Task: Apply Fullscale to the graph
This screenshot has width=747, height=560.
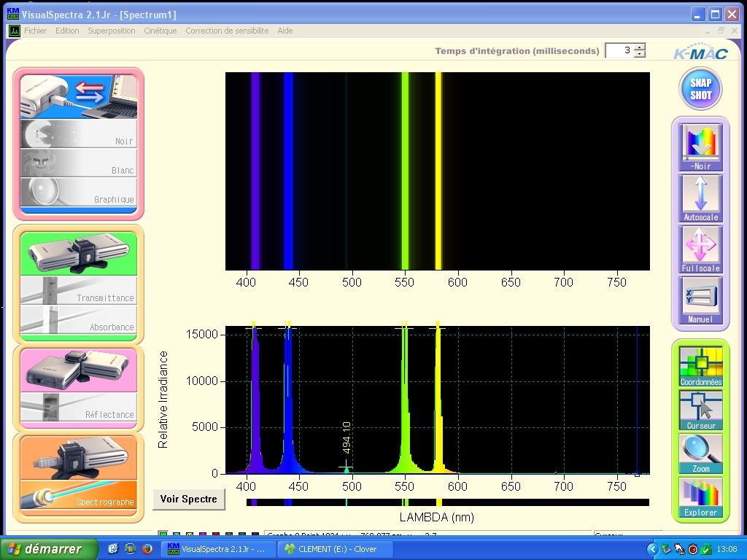Action: click(x=700, y=249)
